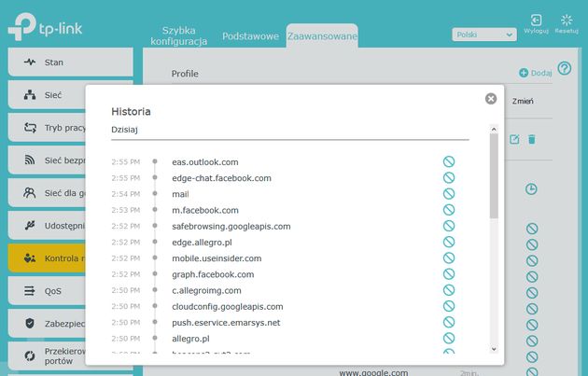Image resolution: width=588 pixels, height=376 pixels.
Task: Click m.facebook.com domain text
Action: 205,210
